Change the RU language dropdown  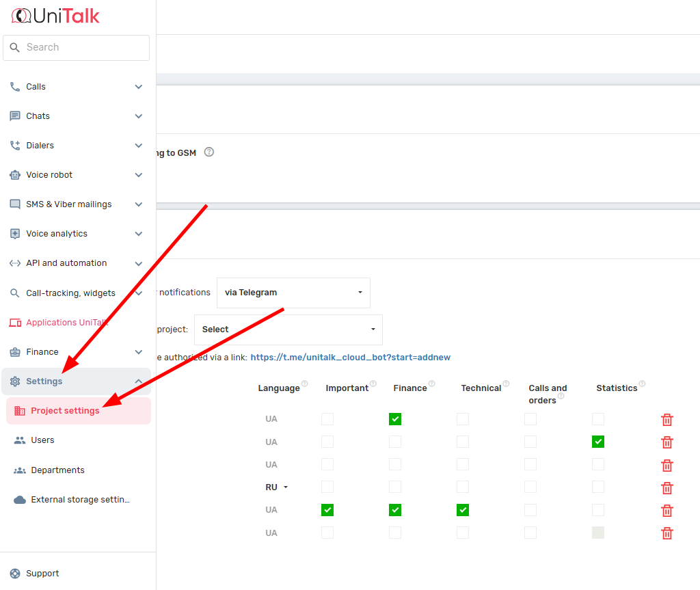276,487
